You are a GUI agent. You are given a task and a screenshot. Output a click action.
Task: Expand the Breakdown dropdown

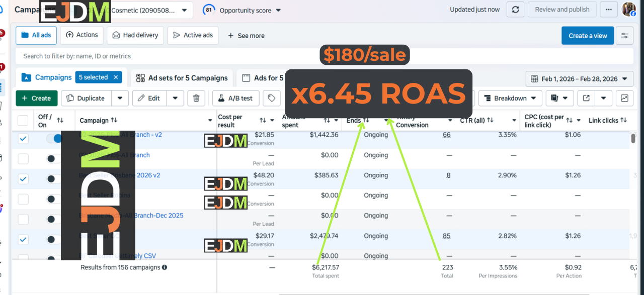[x=510, y=98]
